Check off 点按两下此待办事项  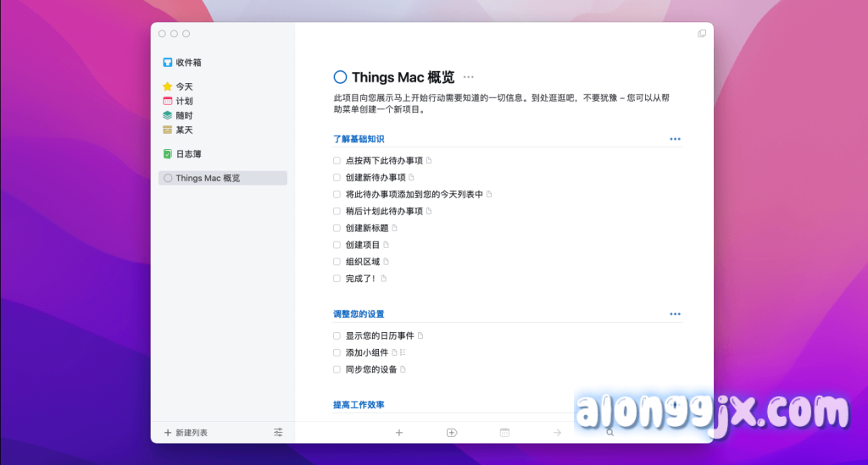pyautogui.click(x=337, y=161)
